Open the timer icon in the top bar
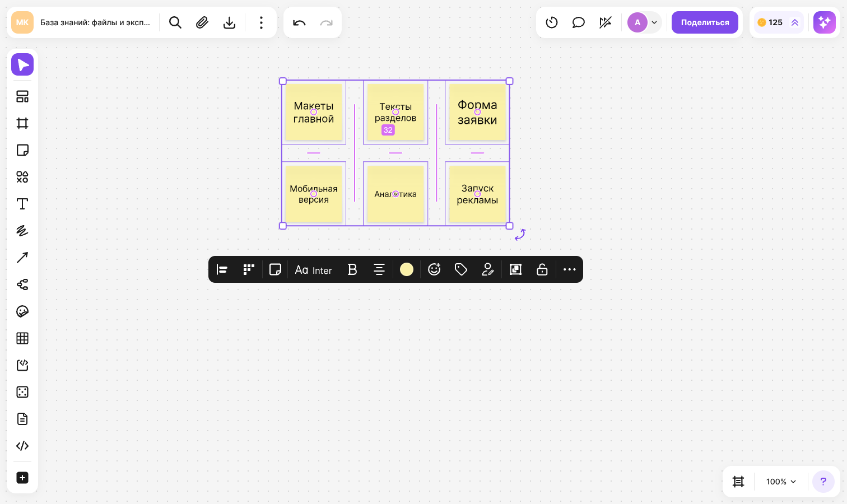 coord(552,22)
